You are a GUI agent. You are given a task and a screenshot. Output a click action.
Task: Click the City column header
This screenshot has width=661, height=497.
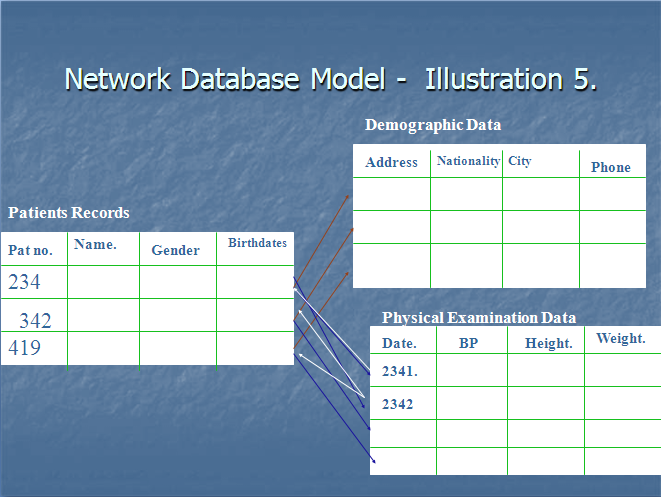[520, 161]
